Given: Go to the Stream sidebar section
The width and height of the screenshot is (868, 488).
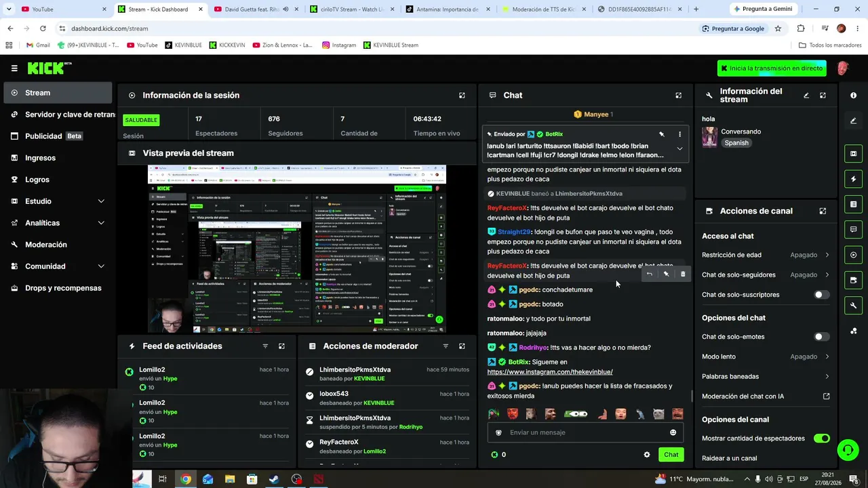Looking at the screenshot, I should coord(58,93).
